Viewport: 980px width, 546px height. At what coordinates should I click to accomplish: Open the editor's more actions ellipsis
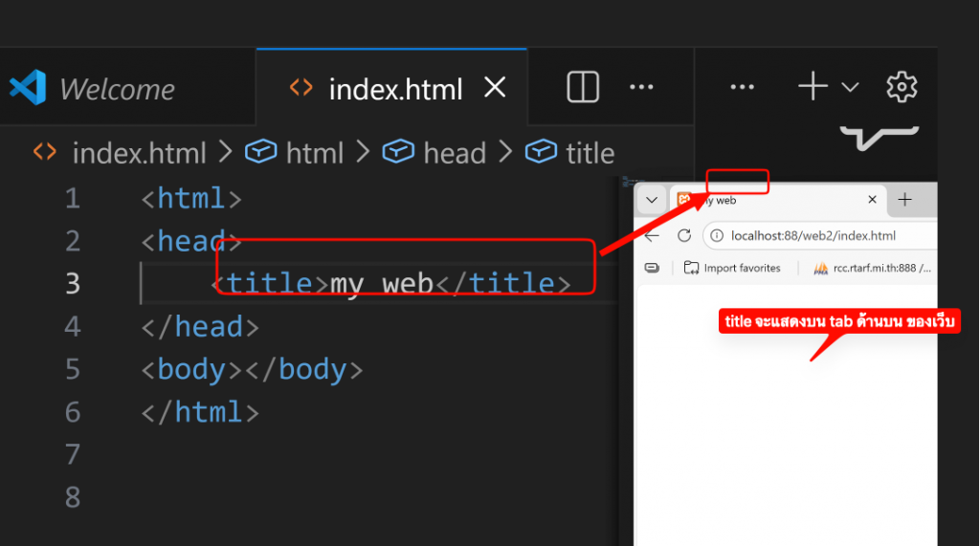tap(641, 88)
